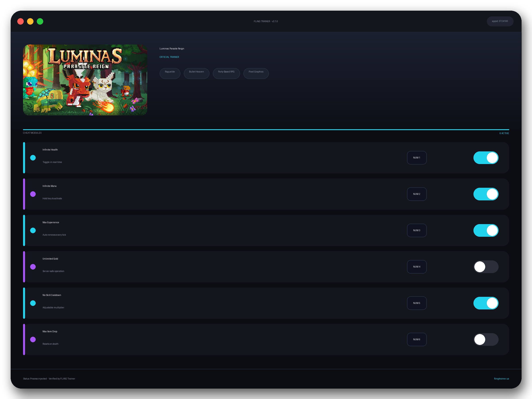Click the Max Experience module name

51,222
